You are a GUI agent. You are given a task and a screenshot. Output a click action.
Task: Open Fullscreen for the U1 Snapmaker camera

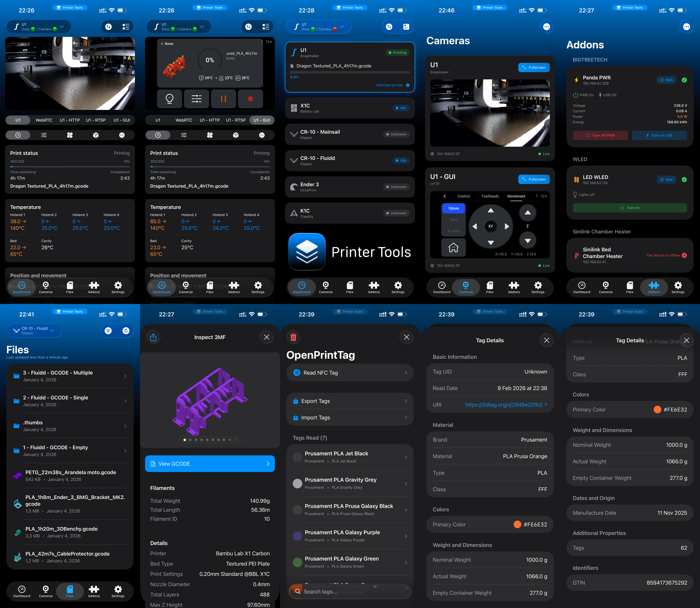(x=534, y=67)
